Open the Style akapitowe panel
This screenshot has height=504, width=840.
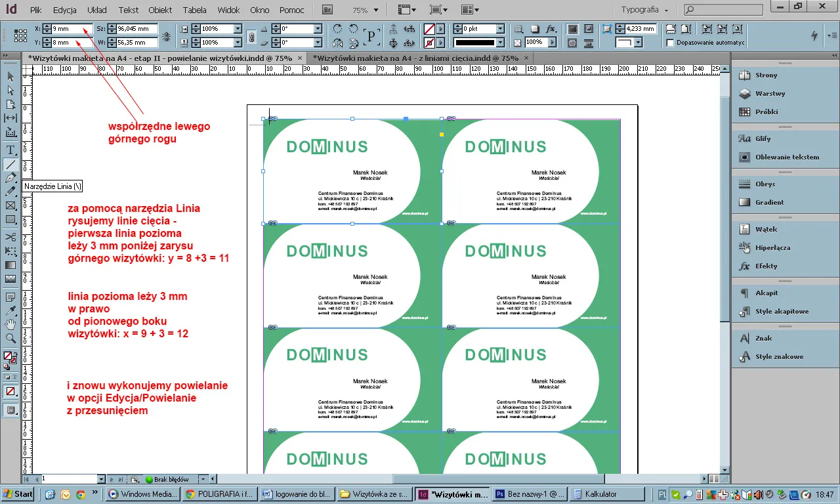click(782, 311)
